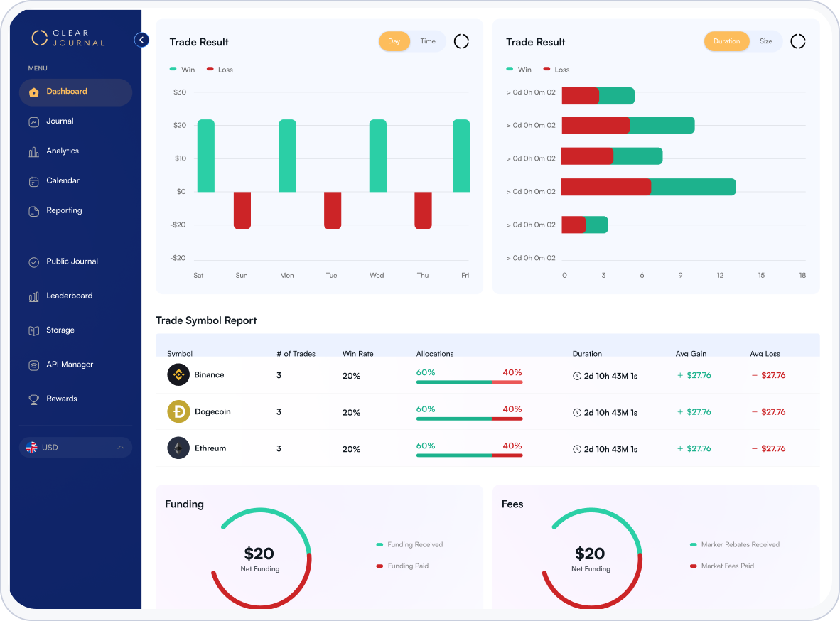Toggle Marker Rebates Received legend item
Viewport: 840px width, 621px height.
[734, 544]
